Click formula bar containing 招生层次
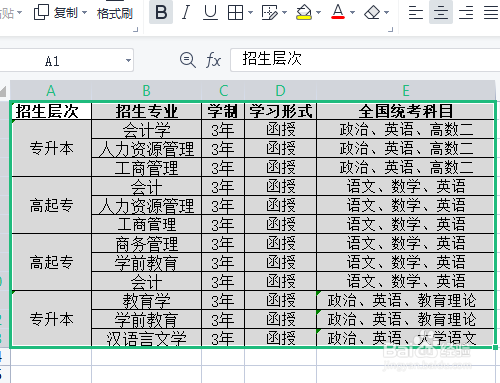 (365, 60)
